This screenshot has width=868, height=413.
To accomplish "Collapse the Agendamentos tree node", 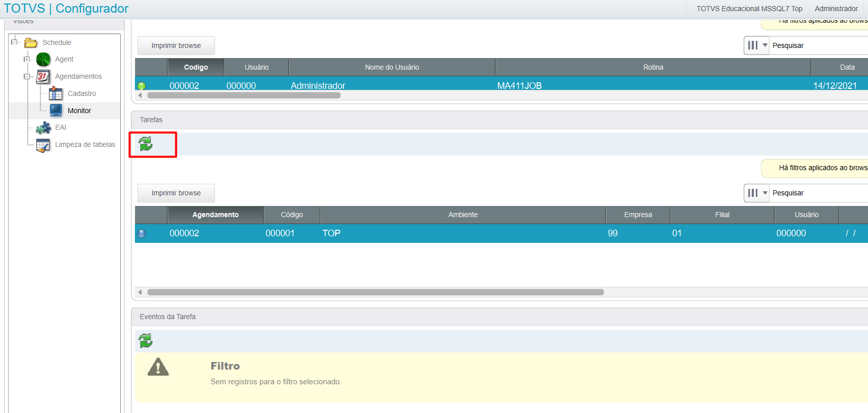I will pyautogui.click(x=27, y=77).
